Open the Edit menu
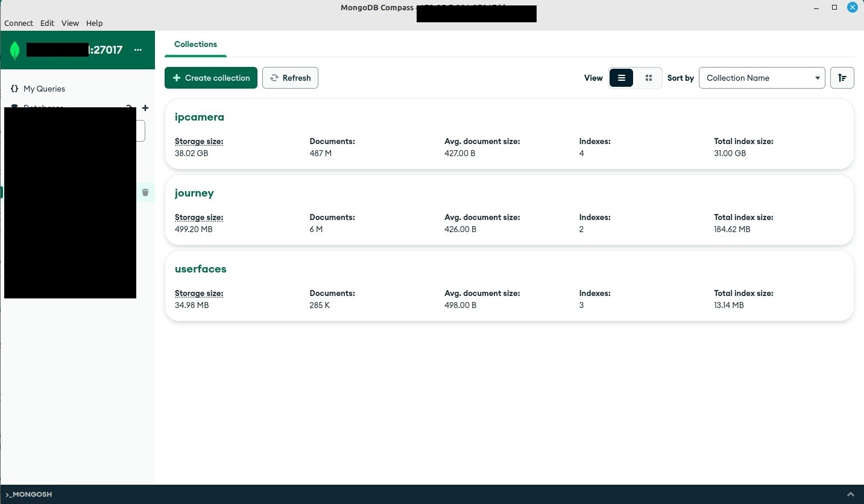The width and height of the screenshot is (864, 504). 47,23
